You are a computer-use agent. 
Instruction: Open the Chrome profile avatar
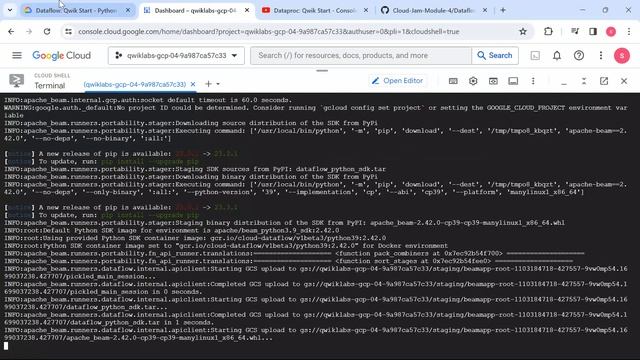tap(611, 31)
